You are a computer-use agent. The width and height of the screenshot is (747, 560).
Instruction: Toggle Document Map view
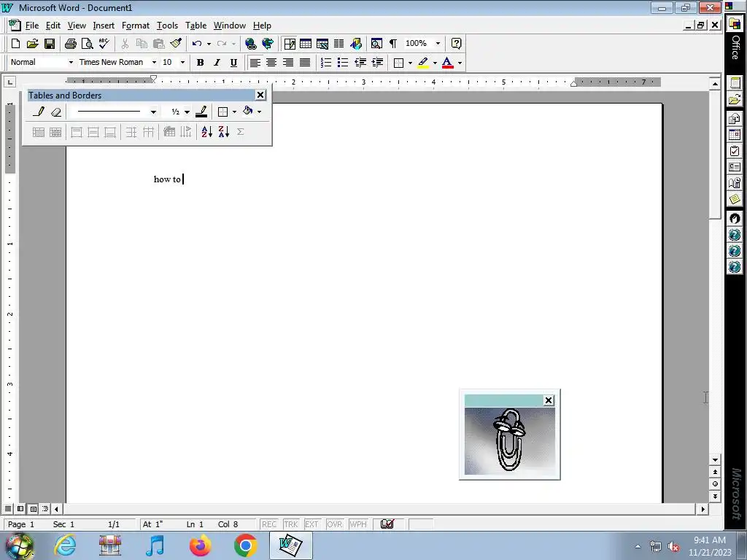coord(376,44)
